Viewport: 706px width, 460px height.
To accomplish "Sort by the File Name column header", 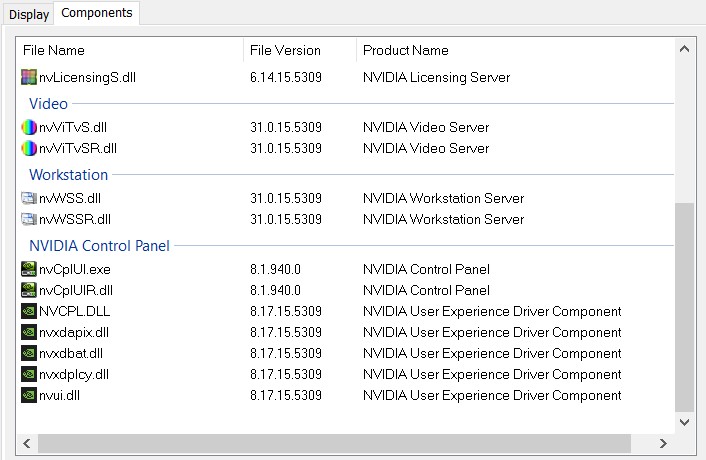I will pyautogui.click(x=130, y=50).
